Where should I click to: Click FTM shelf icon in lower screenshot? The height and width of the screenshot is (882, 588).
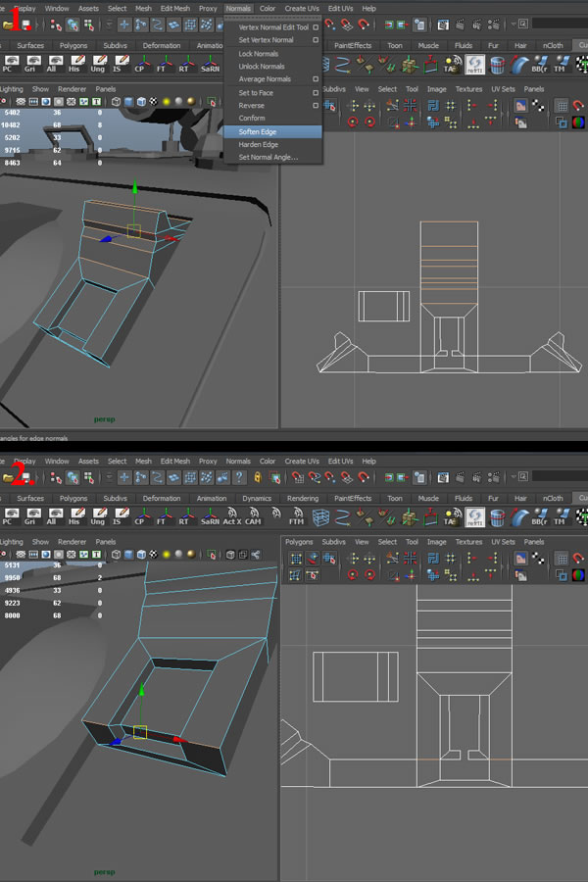click(x=297, y=516)
